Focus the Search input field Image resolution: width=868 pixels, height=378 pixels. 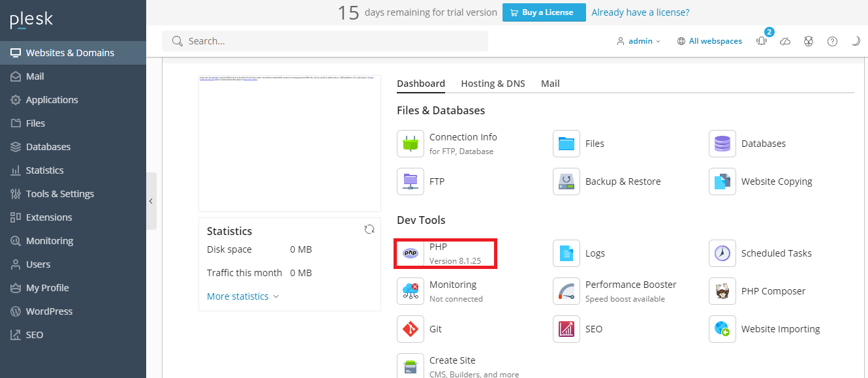pyautogui.click(x=325, y=41)
